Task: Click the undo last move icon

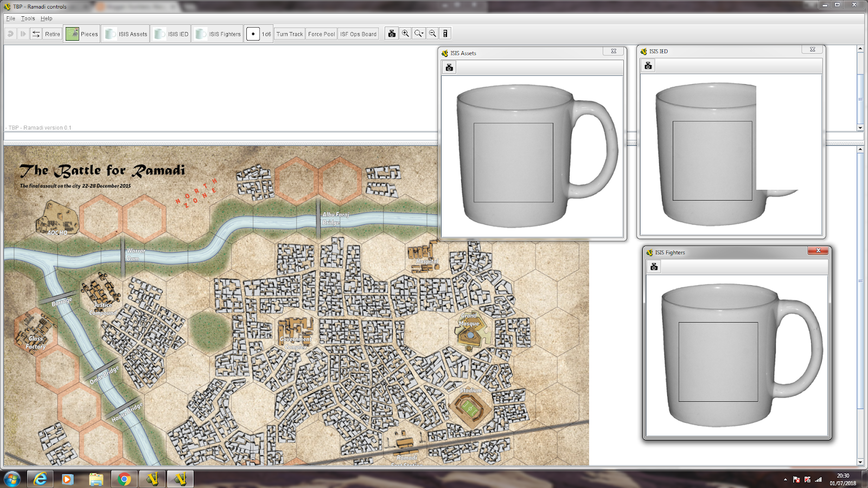Action: (x=10, y=34)
